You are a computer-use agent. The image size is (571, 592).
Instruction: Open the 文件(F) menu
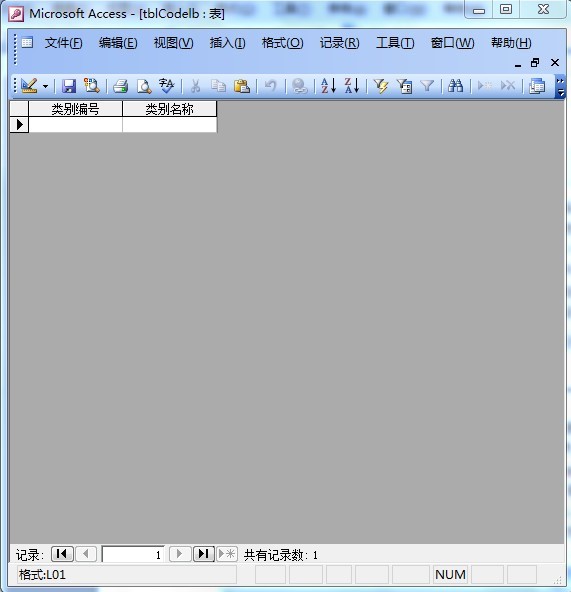pyautogui.click(x=63, y=43)
